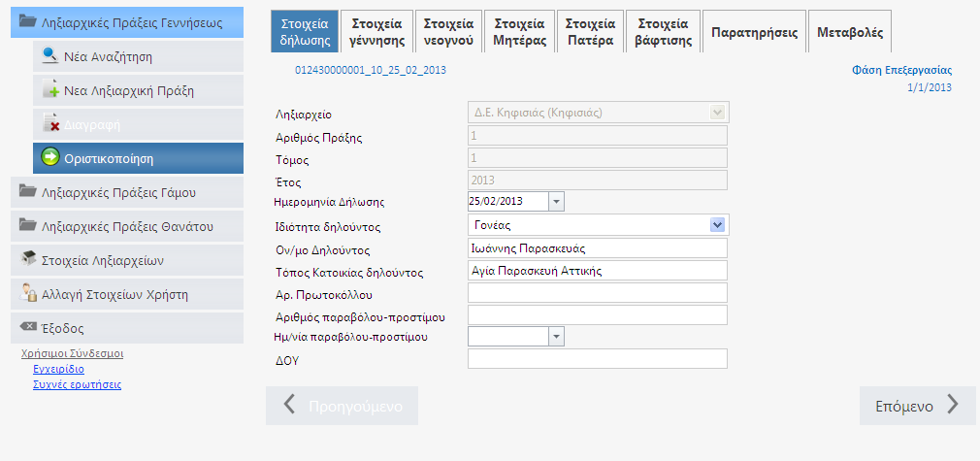Open the Μεταβολές tab
The image size is (980, 461).
click(x=850, y=33)
